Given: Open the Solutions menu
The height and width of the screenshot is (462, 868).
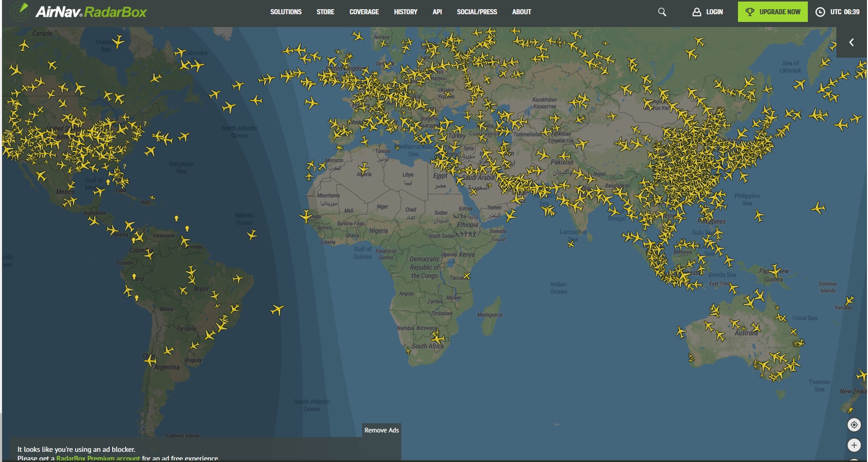Looking at the screenshot, I should 286,12.
